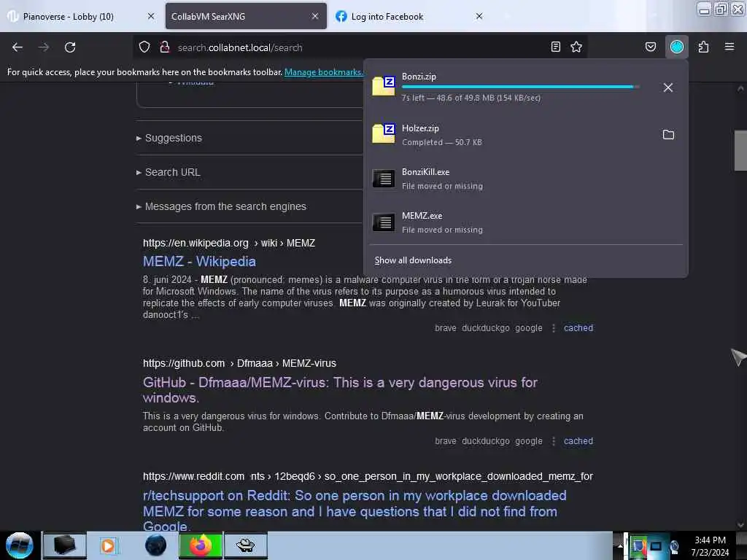Screen dimensions: 747x560
Task: Open the Firefox hamburger menu
Action: point(729,47)
